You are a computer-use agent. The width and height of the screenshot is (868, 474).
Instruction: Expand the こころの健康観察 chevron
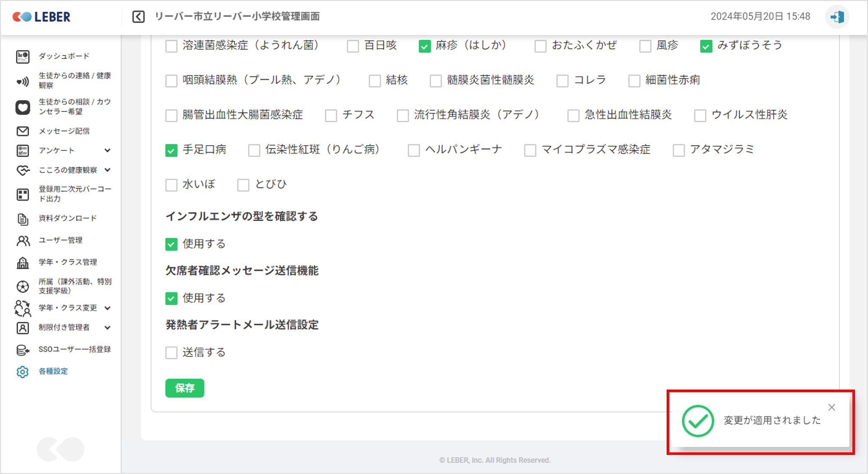tap(107, 170)
